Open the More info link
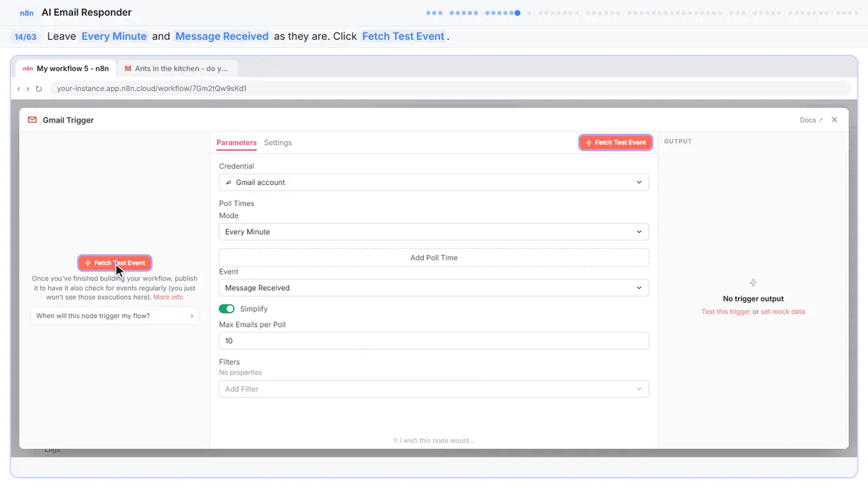 [168, 298]
